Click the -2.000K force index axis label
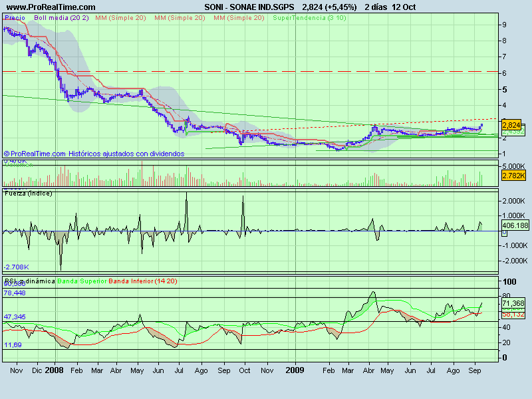This screenshot has width=532, height=399. point(514,261)
